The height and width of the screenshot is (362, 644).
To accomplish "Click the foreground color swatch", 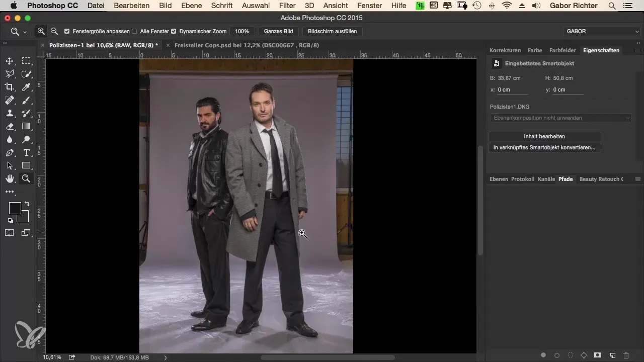I will [x=15, y=208].
